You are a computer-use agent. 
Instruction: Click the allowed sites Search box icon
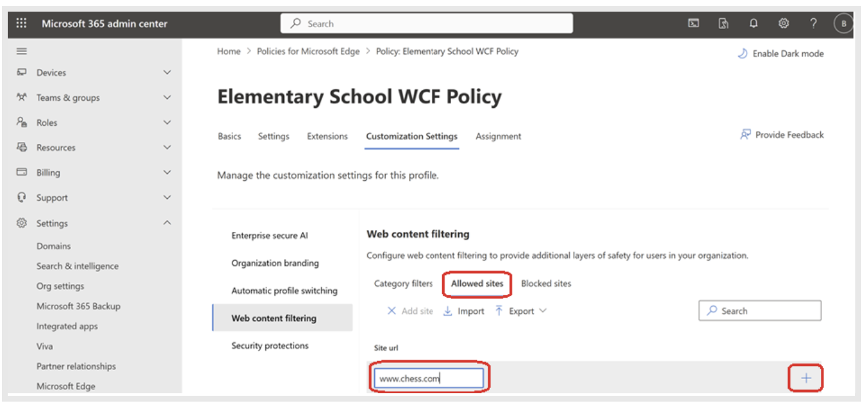coord(712,311)
